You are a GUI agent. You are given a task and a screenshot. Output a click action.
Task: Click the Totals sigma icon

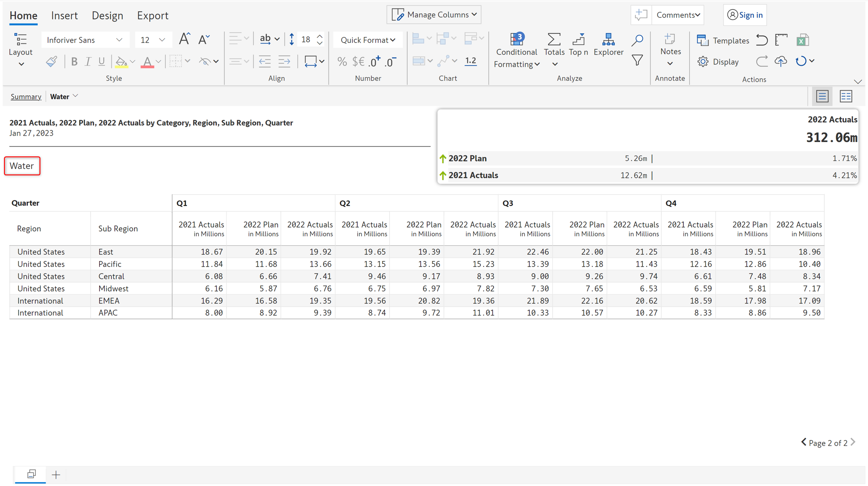click(x=553, y=40)
